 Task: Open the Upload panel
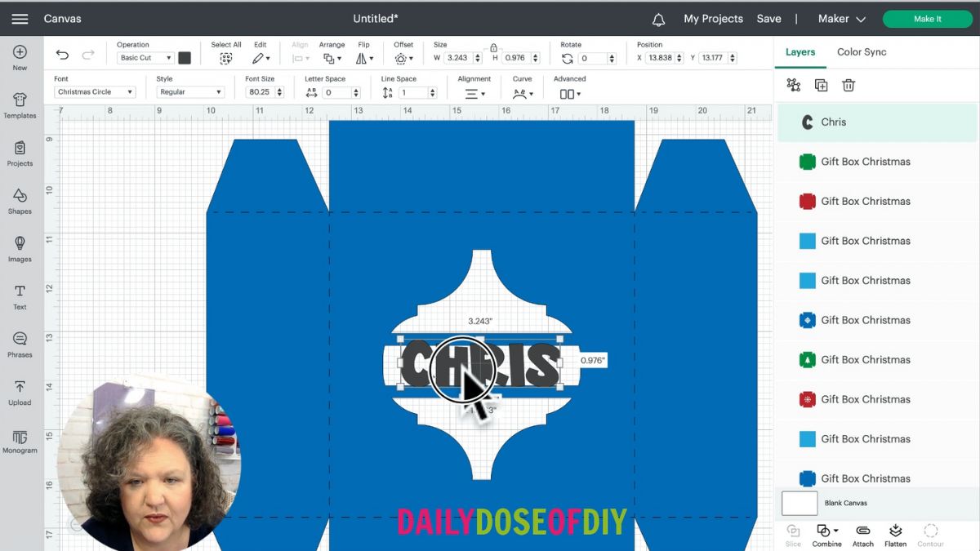tap(20, 392)
